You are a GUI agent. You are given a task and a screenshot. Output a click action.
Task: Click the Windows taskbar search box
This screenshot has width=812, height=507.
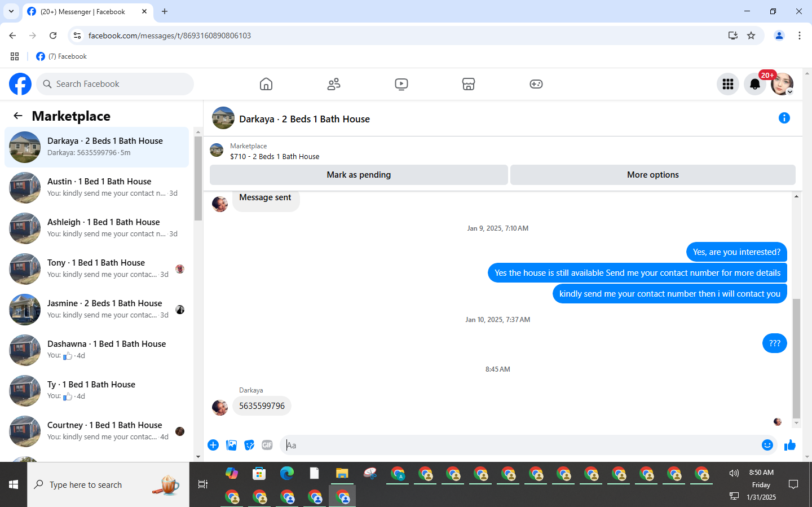108,484
